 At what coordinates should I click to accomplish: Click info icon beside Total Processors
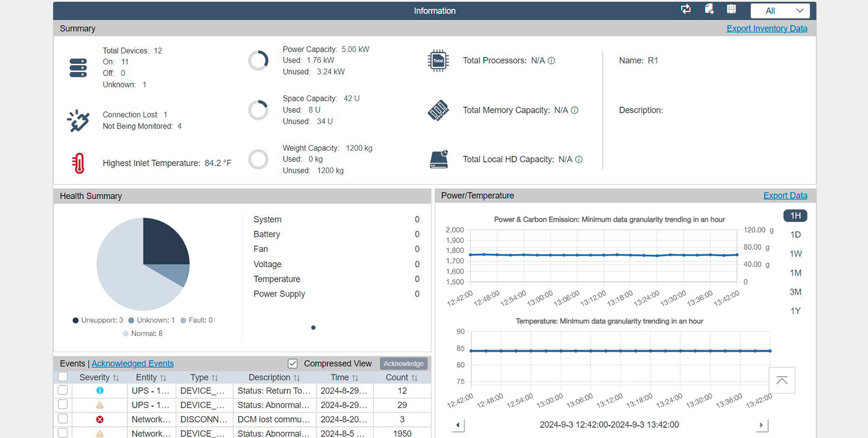tap(552, 61)
